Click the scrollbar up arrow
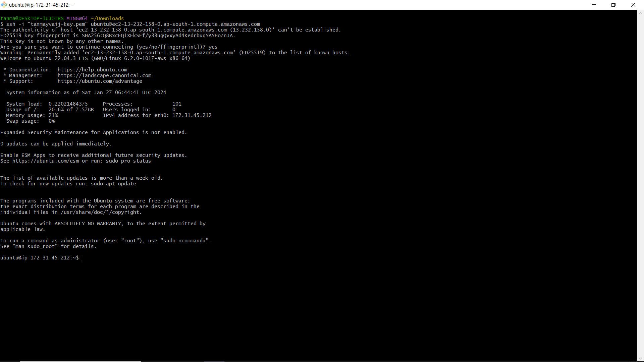This screenshot has width=644, height=362. pyautogui.click(x=640, y=13)
